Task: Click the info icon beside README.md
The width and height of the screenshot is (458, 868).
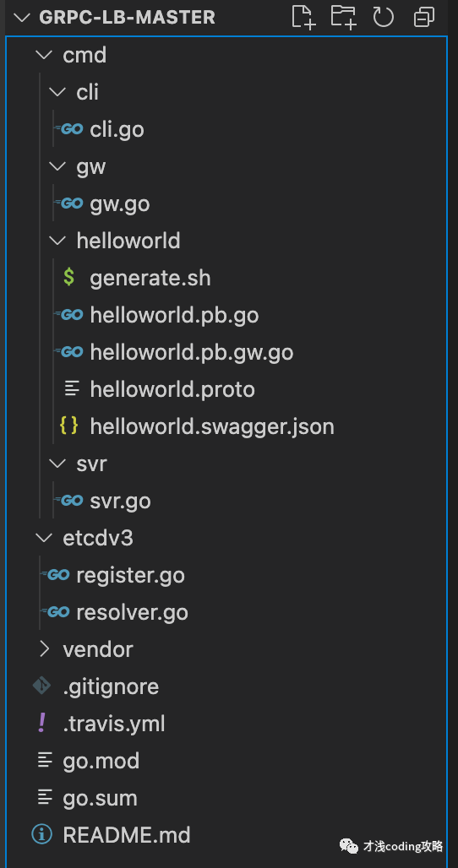Action: tap(42, 835)
